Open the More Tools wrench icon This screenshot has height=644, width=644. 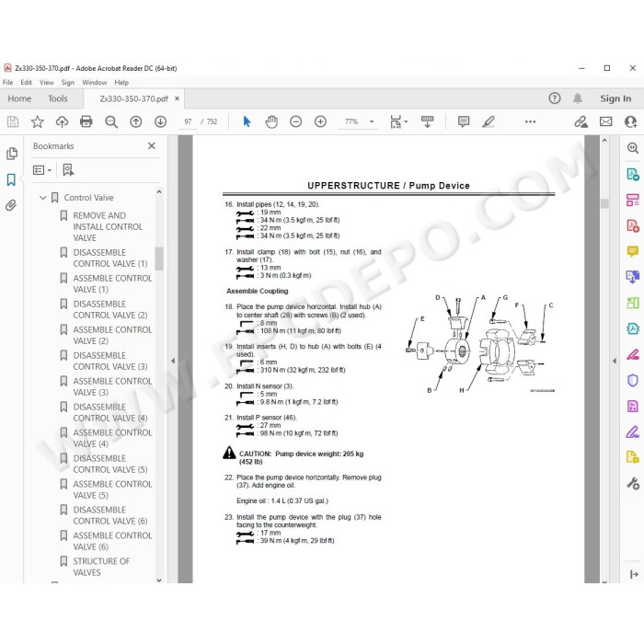(x=633, y=483)
